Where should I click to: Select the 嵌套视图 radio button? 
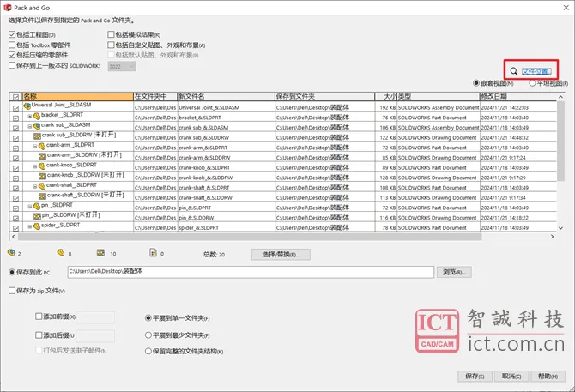point(476,83)
